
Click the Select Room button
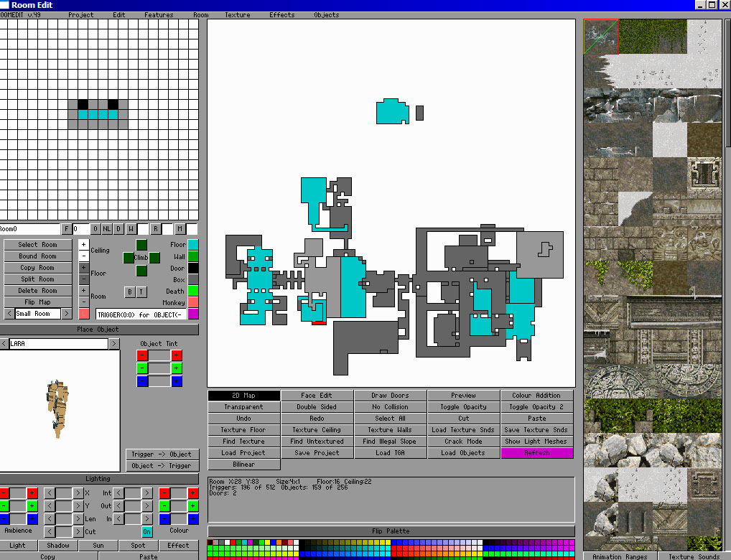tap(38, 245)
